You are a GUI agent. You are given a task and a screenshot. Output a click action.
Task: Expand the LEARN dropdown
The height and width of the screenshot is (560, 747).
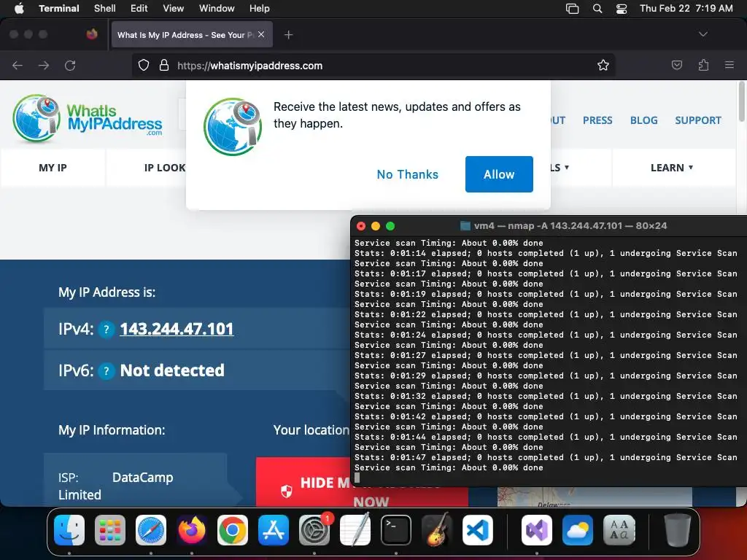point(672,168)
